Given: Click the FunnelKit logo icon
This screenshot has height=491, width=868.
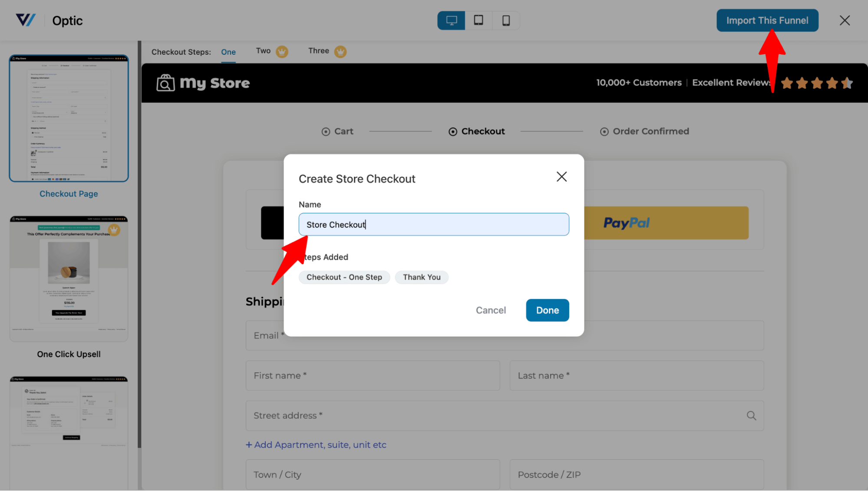Looking at the screenshot, I should coord(26,20).
